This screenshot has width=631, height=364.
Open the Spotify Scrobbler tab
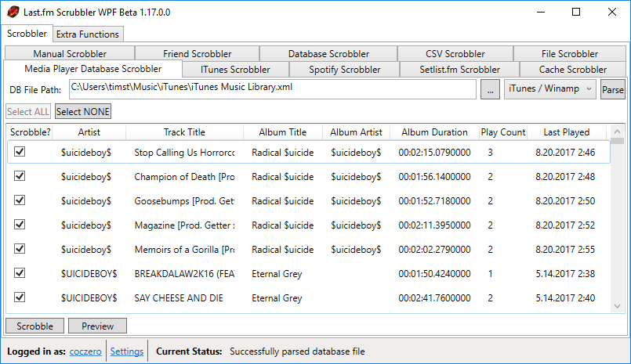344,70
